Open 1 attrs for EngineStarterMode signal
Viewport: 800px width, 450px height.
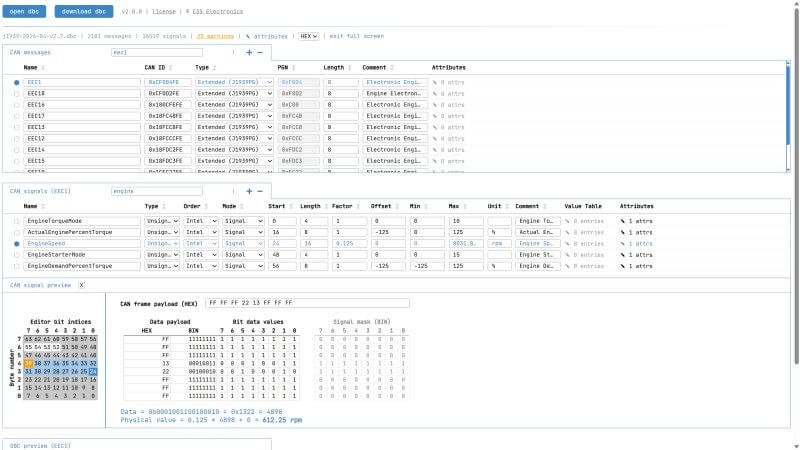coord(636,255)
